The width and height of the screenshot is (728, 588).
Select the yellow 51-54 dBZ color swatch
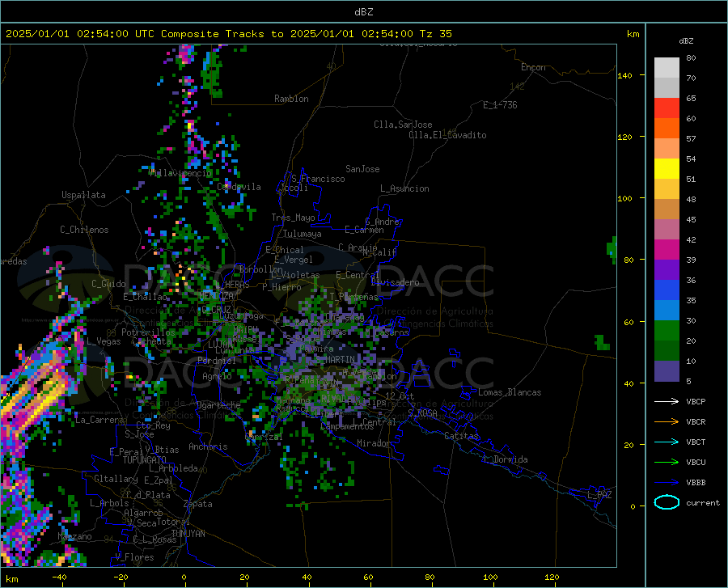tap(667, 169)
